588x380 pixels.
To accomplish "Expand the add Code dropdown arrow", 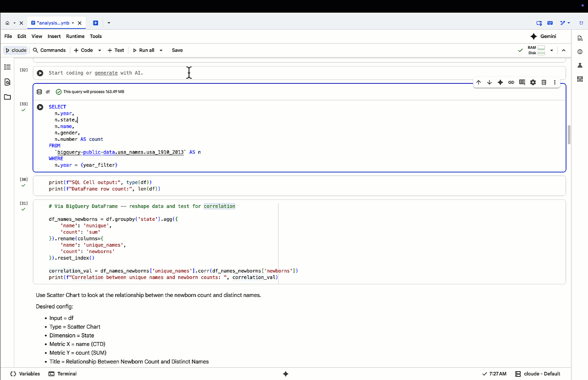I will point(100,50).
